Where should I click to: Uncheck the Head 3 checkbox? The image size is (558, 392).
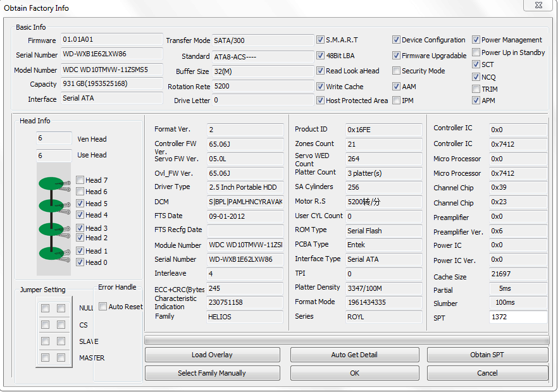coord(80,228)
